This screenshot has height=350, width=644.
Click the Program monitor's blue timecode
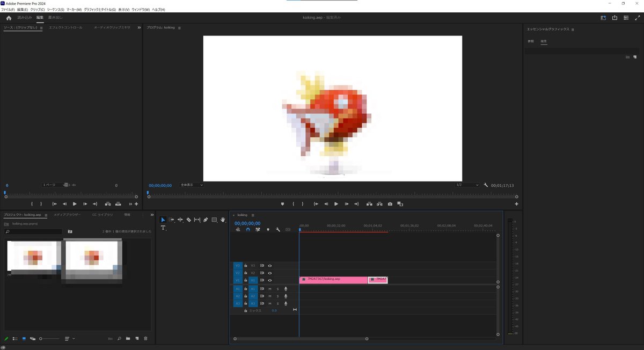160,185
